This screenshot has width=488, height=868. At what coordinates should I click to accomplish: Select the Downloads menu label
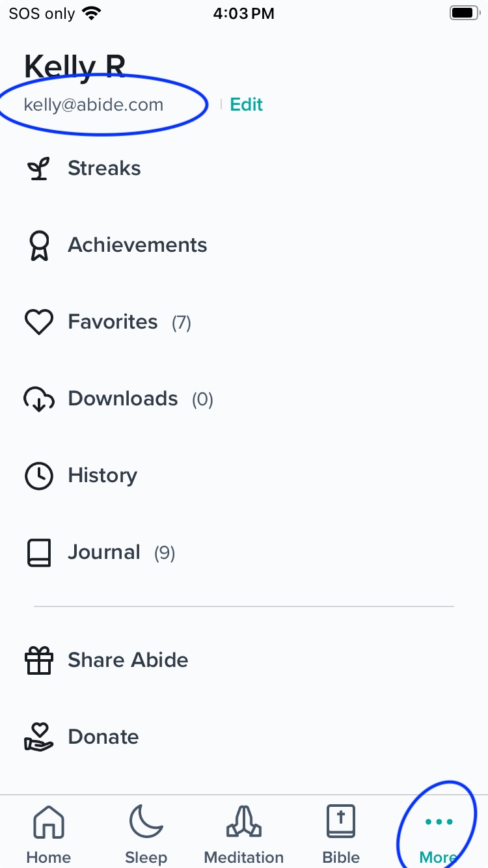(123, 399)
